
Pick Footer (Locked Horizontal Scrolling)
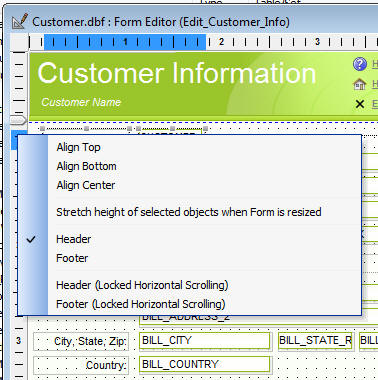click(141, 304)
